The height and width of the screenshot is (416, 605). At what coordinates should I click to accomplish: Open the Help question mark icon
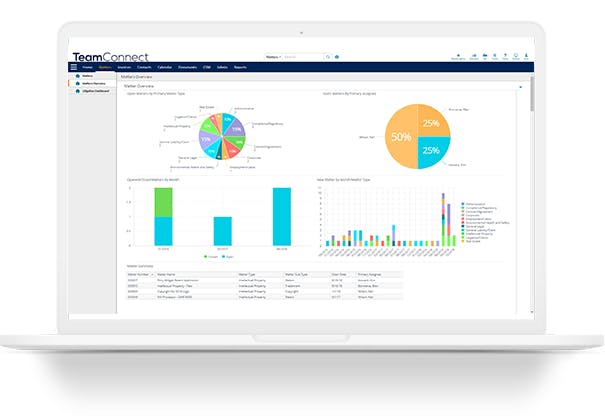505,56
